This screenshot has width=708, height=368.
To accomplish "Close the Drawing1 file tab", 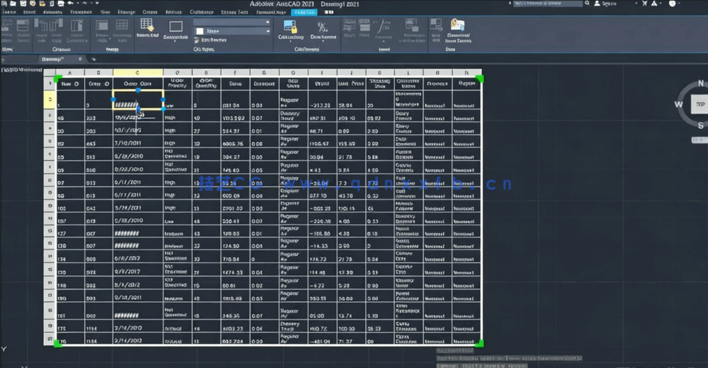I will [x=80, y=59].
